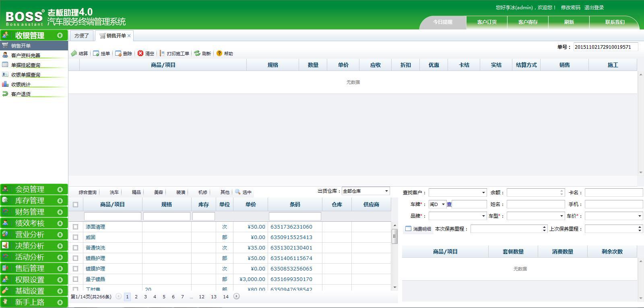Open the 客户订货 top tab
644x308 pixels.
pos(487,22)
